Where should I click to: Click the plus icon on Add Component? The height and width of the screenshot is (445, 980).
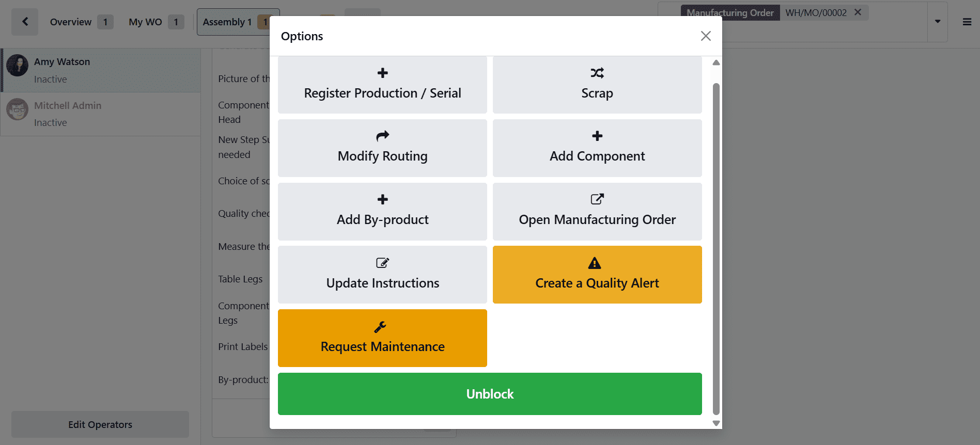point(597,136)
